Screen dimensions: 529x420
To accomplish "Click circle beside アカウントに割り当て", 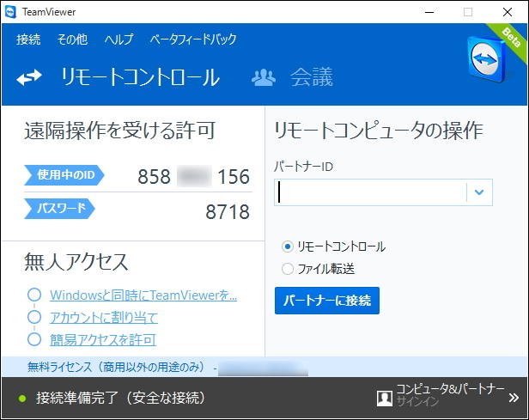I will [34, 317].
